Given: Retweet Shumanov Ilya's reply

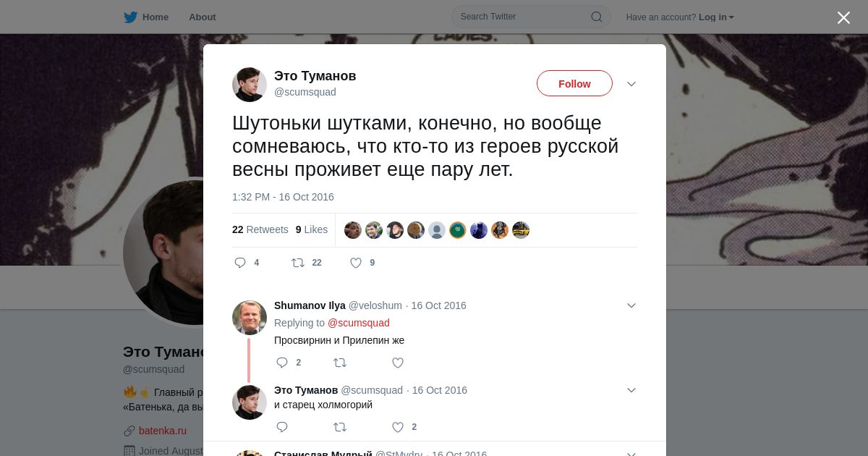Looking at the screenshot, I should tap(340, 363).
